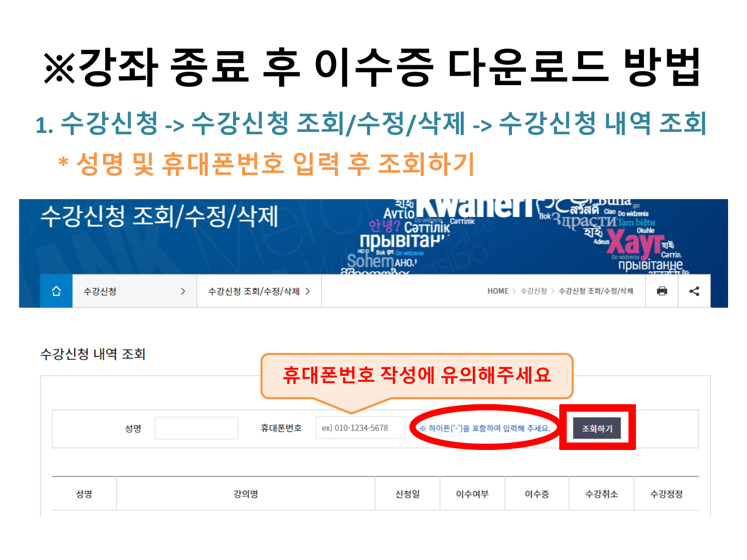Expand the 수강신청 navigation dropdown

tap(134, 291)
